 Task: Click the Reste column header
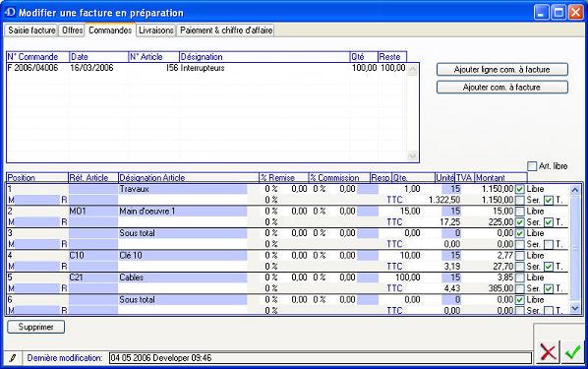392,57
